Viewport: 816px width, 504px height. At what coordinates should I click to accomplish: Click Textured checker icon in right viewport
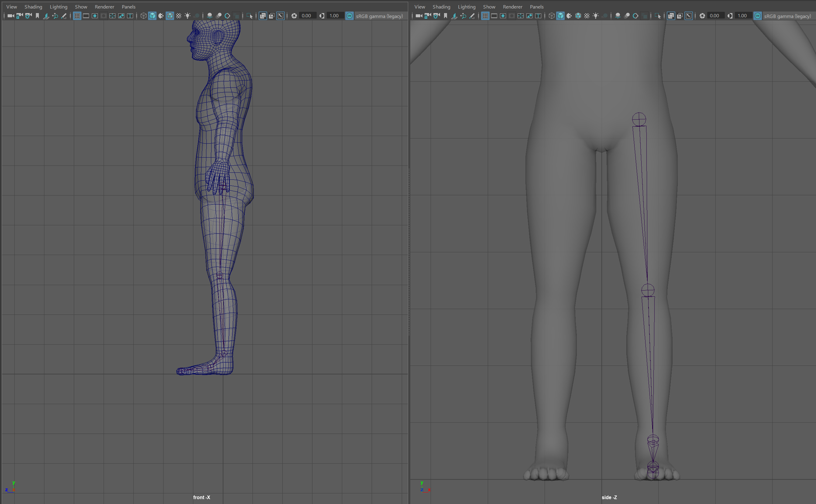(587, 16)
